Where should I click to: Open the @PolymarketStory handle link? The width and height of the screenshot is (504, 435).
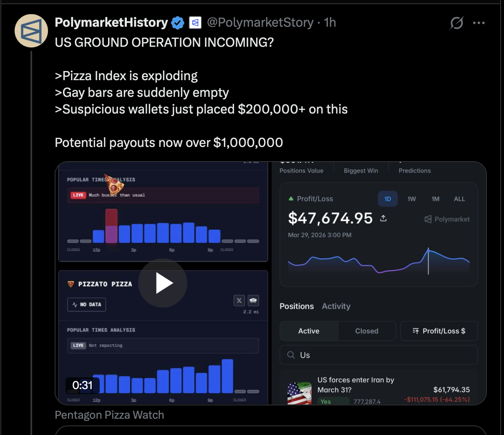tap(260, 23)
